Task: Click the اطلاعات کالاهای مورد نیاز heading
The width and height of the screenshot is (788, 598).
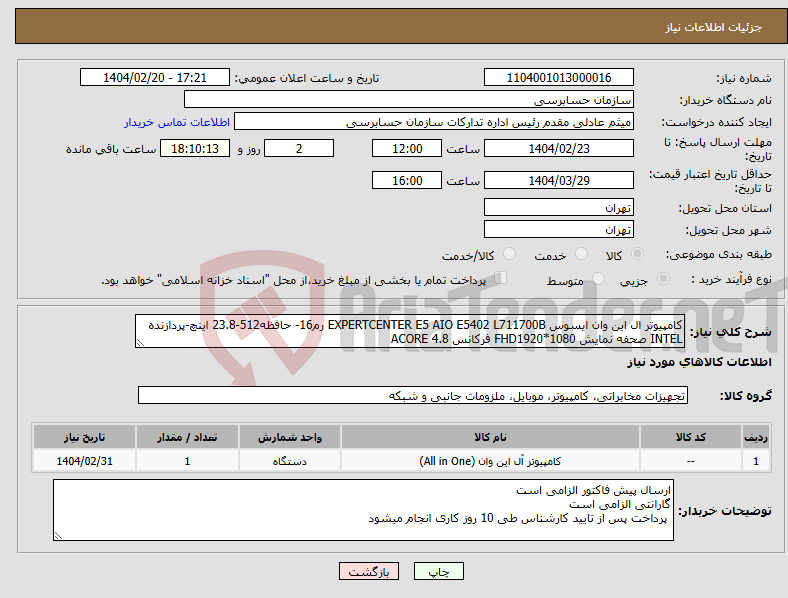Action: [x=699, y=362]
